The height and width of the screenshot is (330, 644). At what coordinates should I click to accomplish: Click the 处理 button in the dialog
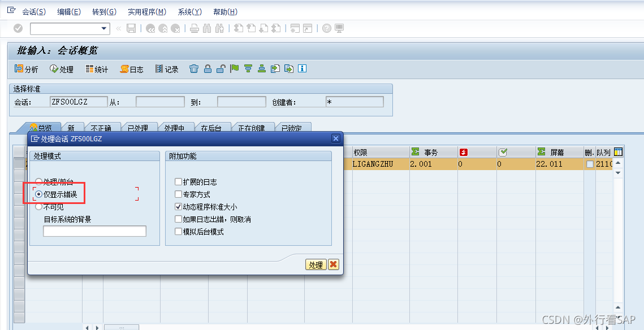[315, 264]
